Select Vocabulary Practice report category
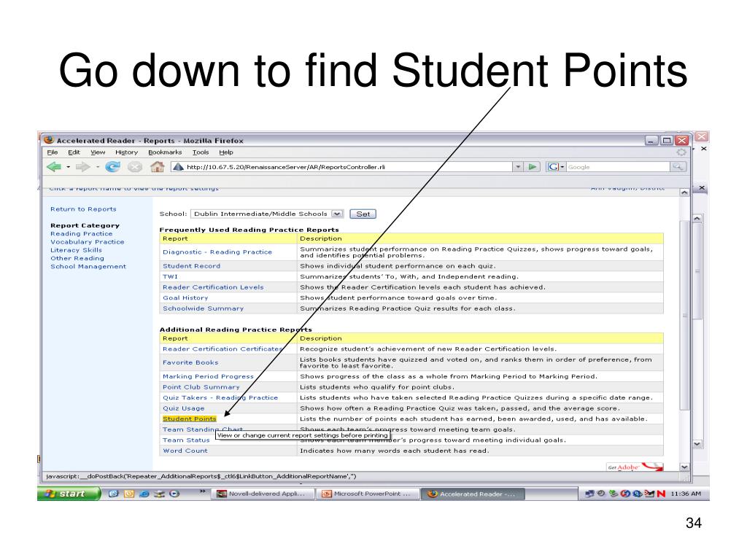Viewport: 747px width, 560px height. (88, 242)
